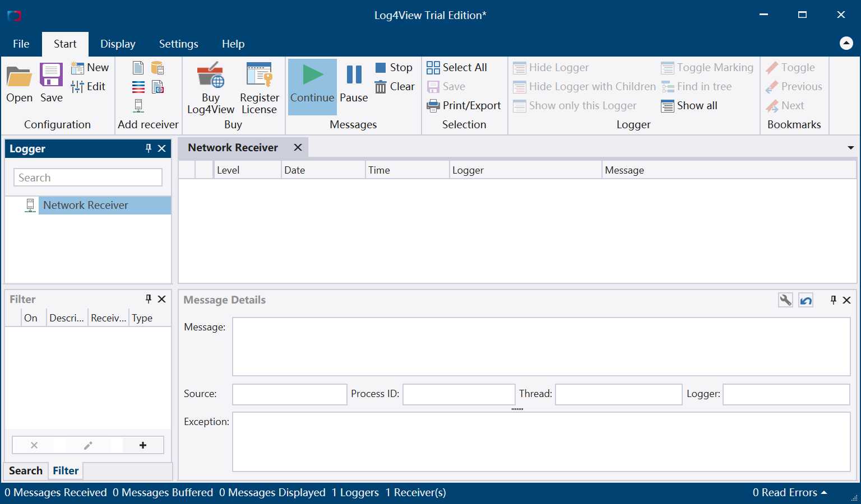Click the filter Type column header
The height and width of the screenshot is (504, 861).
(x=149, y=318)
